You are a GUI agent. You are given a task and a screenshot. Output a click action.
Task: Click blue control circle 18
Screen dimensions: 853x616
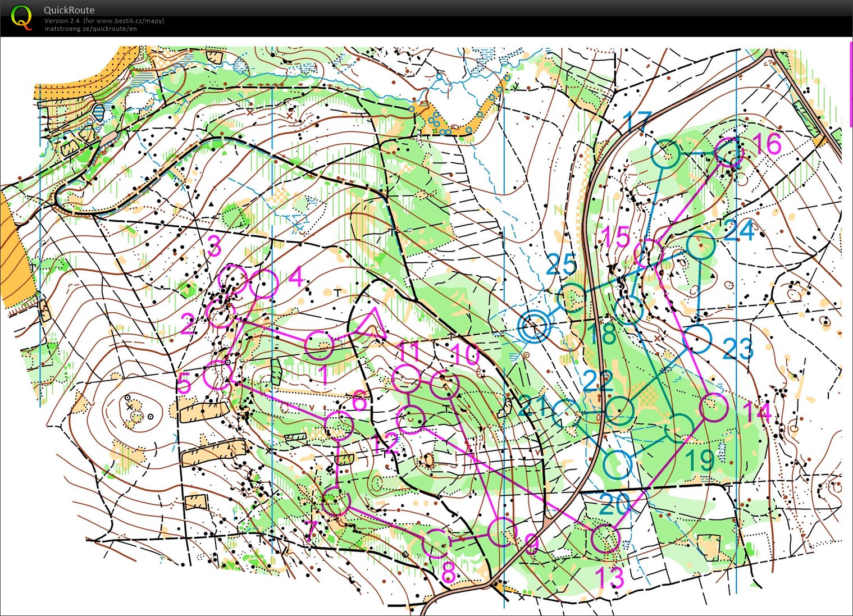629,311
